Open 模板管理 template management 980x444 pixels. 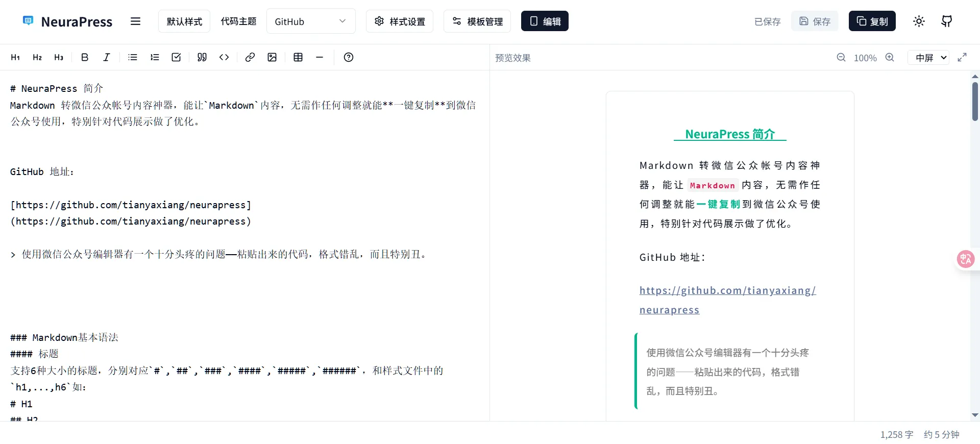pyautogui.click(x=477, y=21)
